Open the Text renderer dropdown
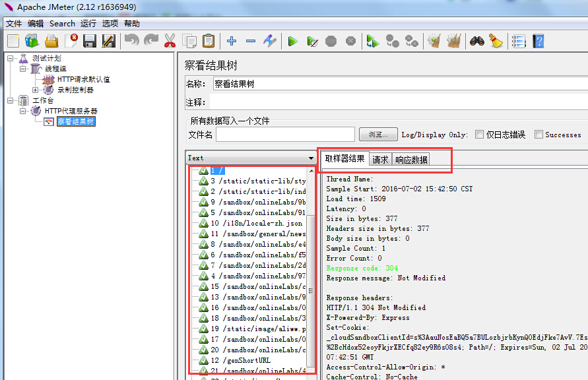Image resolution: width=588 pixels, height=380 pixels. coord(311,158)
